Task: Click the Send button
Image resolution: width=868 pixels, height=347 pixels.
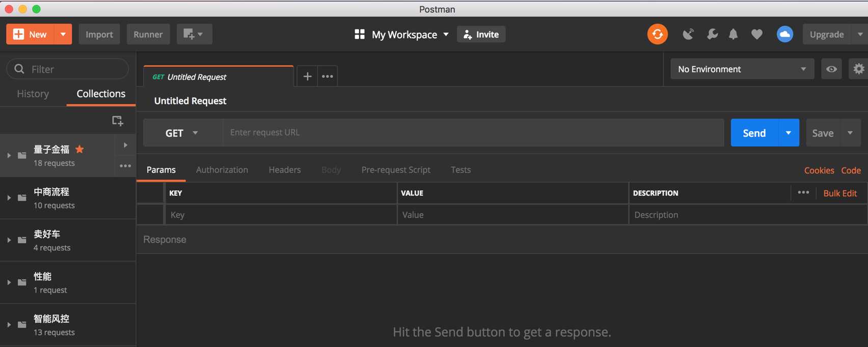Action: click(754, 133)
